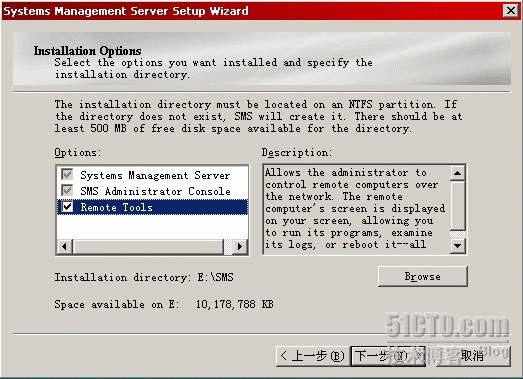Select the Remote Tools list row
The width and height of the screenshot is (523, 379).
pyautogui.click(x=152, y=207)
